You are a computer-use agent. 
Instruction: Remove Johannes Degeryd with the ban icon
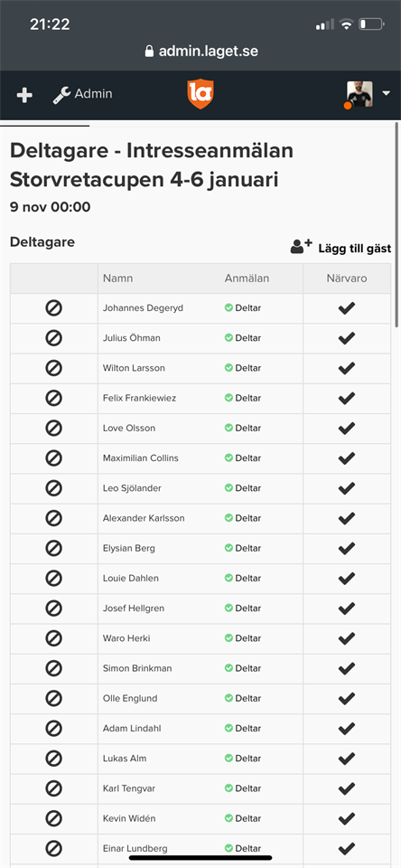(x=53, y=308)
